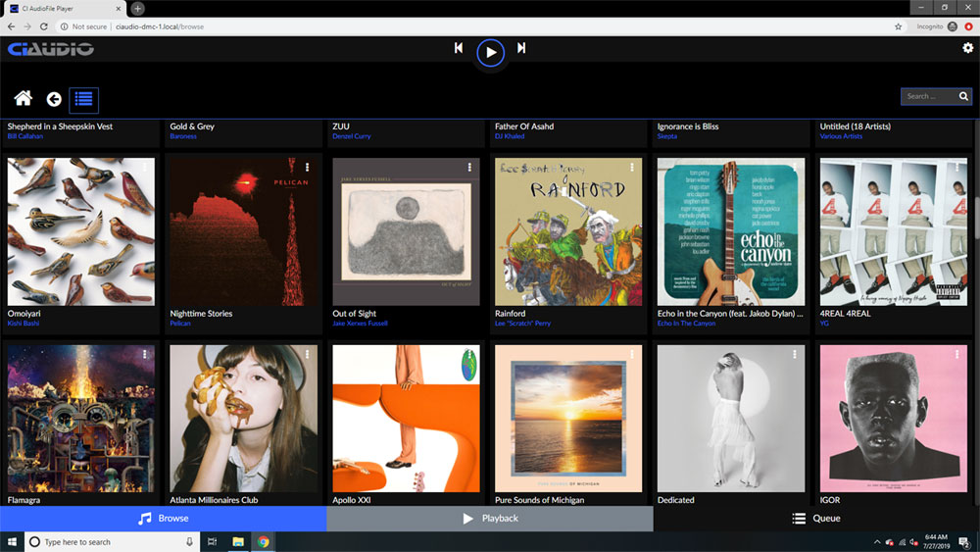Open the Windows Start menu
980x552 pixels.
pyautogui.click(x=12, y=541)
